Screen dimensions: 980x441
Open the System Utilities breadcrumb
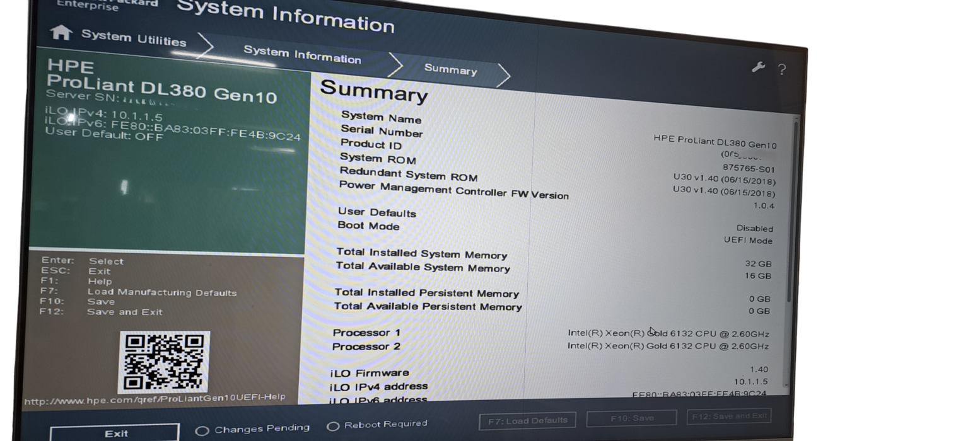[x=134, y=38]
